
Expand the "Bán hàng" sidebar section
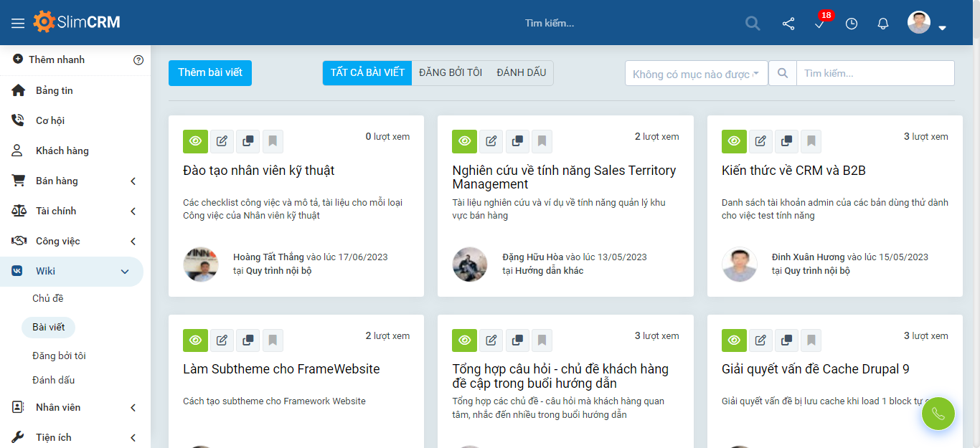pos(72,181)
